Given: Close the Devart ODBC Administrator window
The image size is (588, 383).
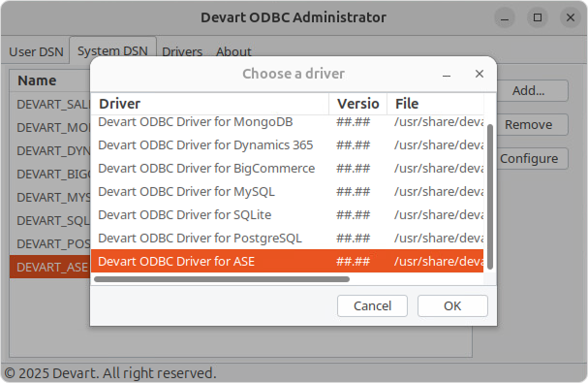Looking at the screenshot, I should 571,17.
